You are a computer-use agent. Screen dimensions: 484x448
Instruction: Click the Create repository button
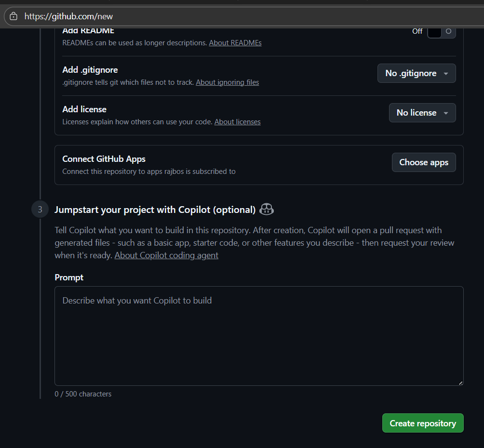pos(422,423)
